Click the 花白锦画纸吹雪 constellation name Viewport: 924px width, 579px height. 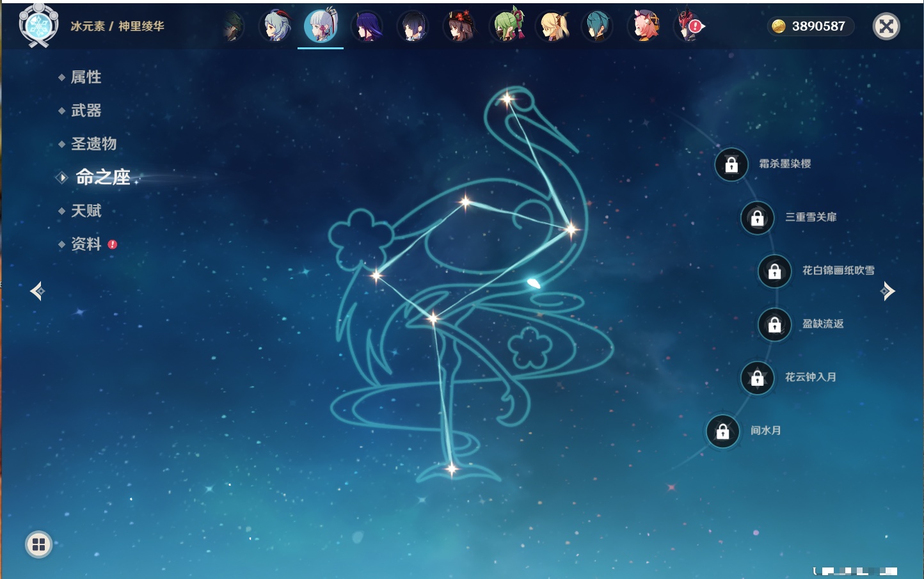point(838,270)
